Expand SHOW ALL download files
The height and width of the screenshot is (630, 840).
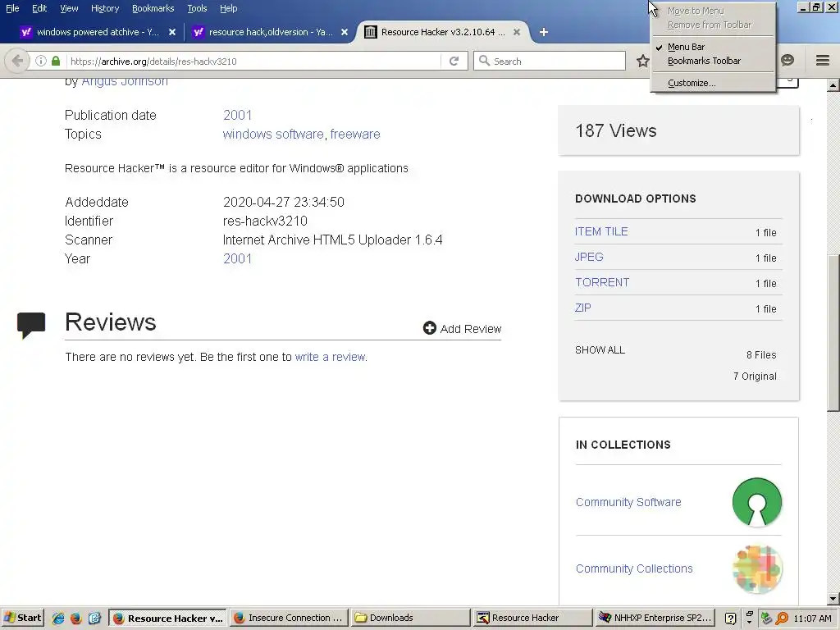click(x=600, y=350)
